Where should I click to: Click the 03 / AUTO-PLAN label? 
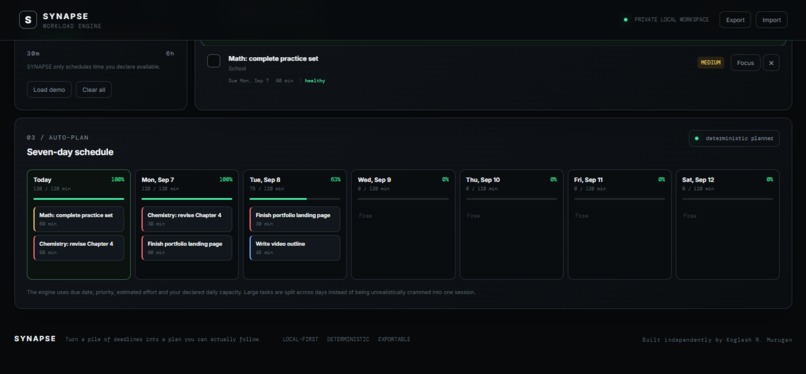pos(58,138)
